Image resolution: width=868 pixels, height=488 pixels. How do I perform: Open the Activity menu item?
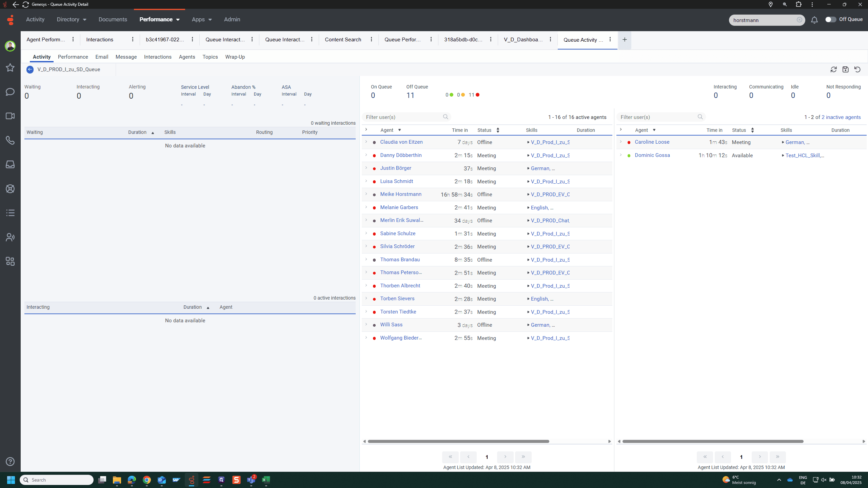click(35, 20)
